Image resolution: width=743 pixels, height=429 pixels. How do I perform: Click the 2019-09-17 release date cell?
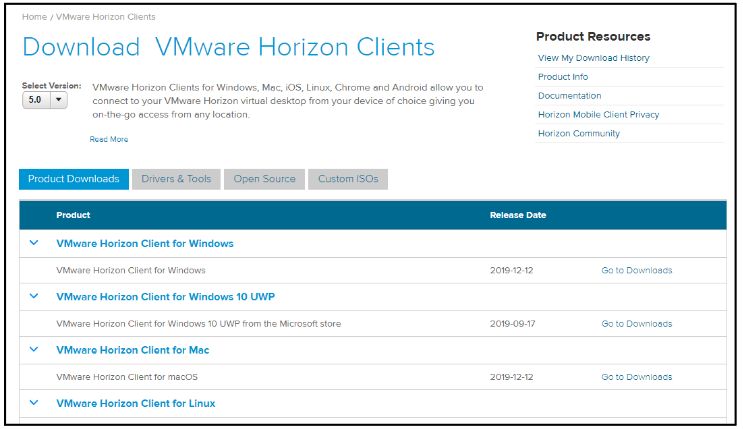coord(512,324)
